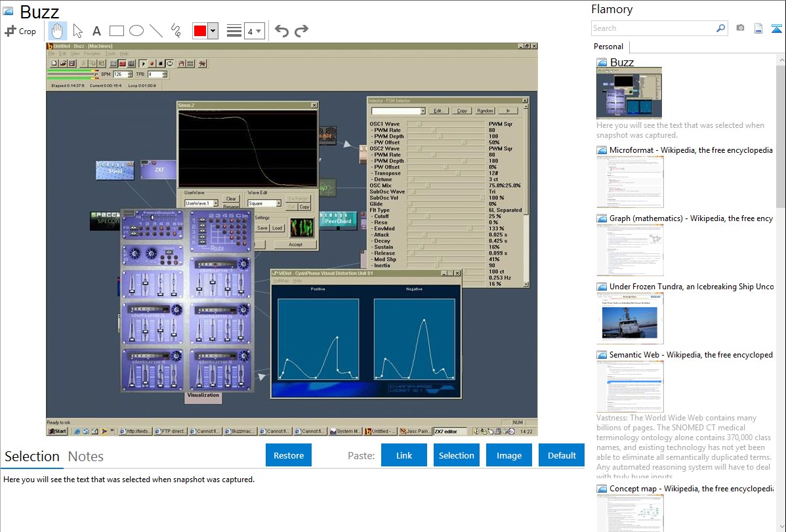Screen dimensions: 786x532
Task: Select the text annotation tool
Action: pyautogui.click(x=96, y=31)
